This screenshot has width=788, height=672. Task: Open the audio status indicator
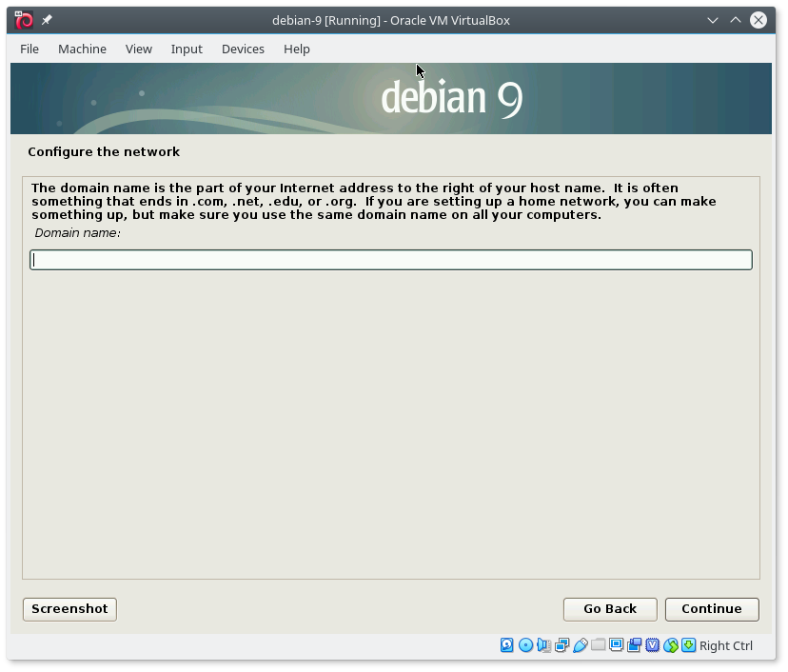[543, 645]
